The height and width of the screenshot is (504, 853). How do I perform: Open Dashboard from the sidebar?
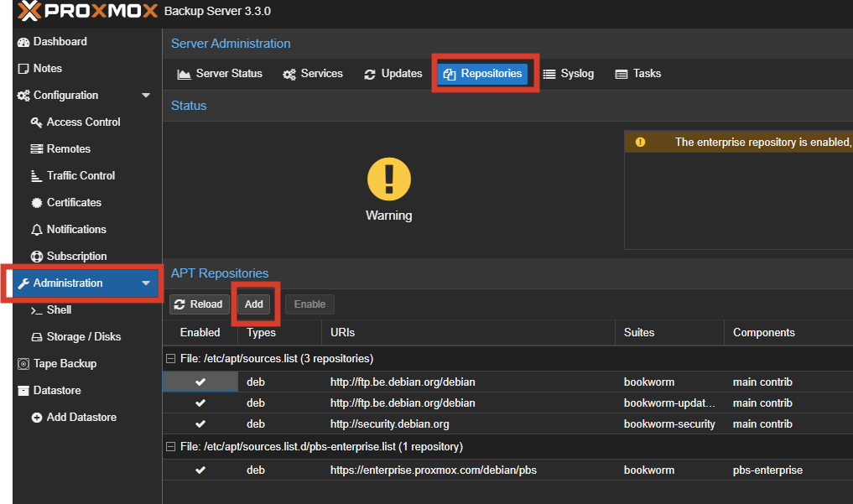point(59,41)
